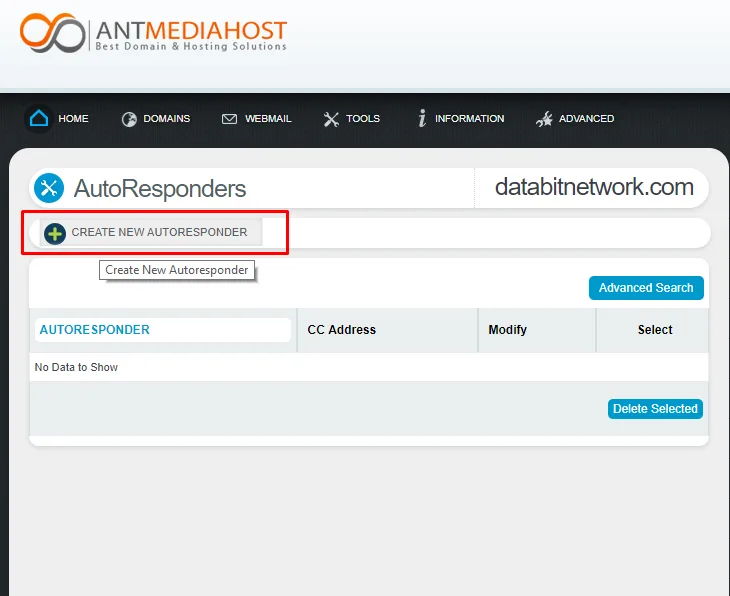This screenshot has width=730, height=596.
Task: Open the Information menu
Action: tap(461, 119)
